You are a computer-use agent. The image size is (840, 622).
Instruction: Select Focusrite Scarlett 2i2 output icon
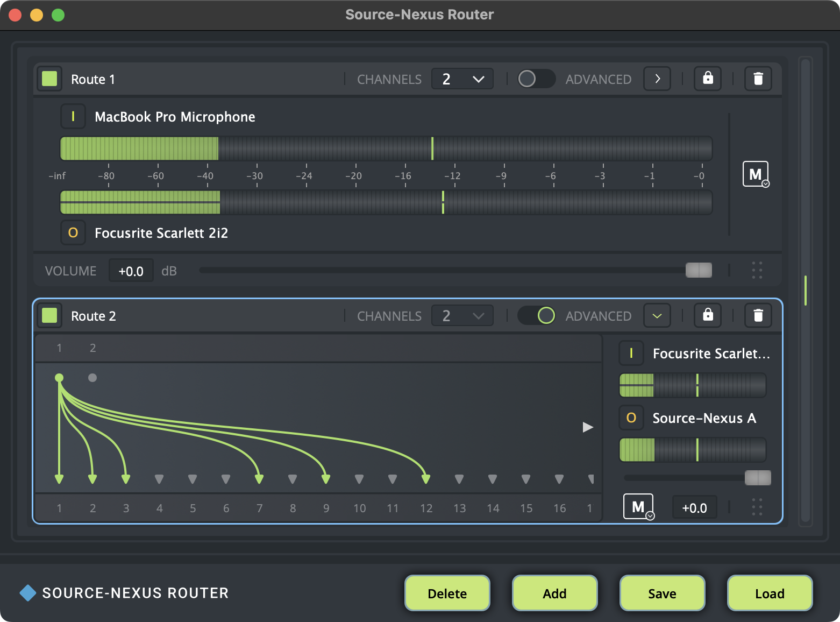coord(73,232)
